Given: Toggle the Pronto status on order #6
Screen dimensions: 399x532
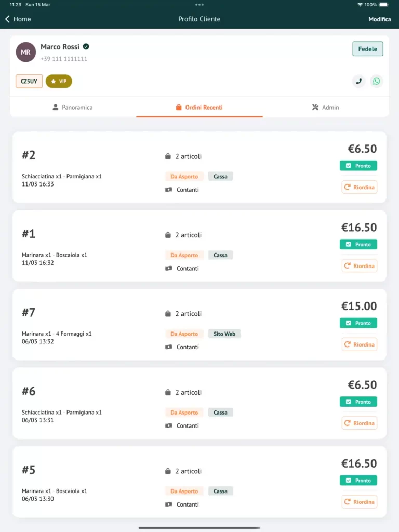Looking at the screenshot, I should [358, 402].
